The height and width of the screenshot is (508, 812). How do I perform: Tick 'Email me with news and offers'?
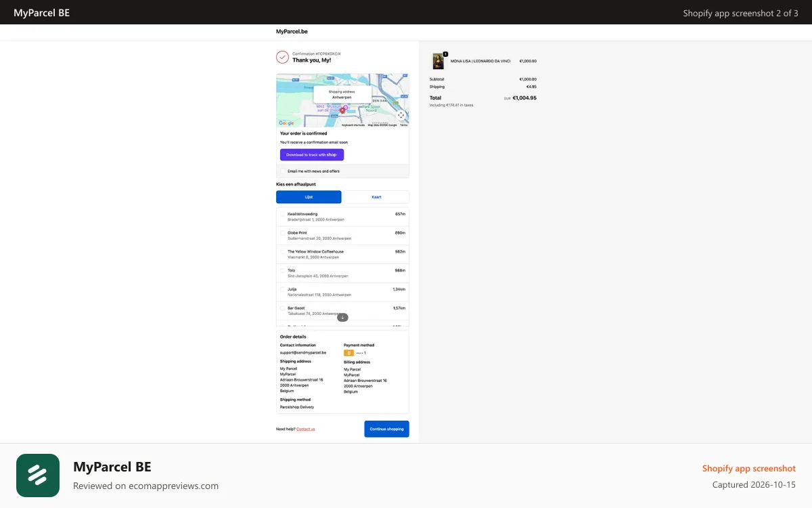(x=284, y=171)
